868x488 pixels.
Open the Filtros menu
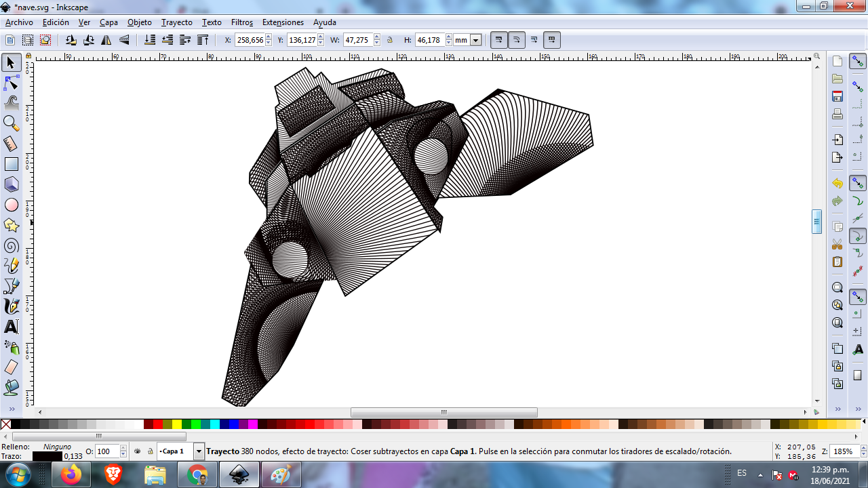242,22
